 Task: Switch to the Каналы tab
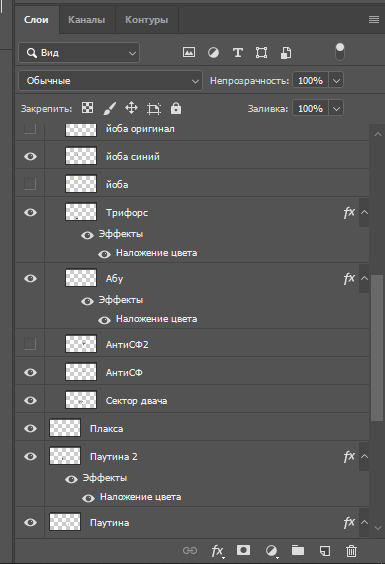point(87,20)
